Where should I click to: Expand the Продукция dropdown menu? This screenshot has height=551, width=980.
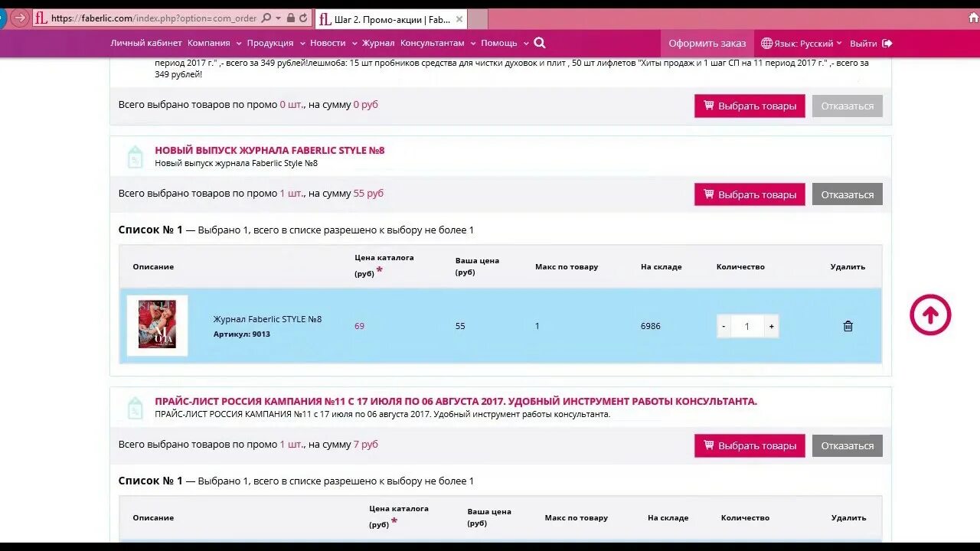point(276,44)
